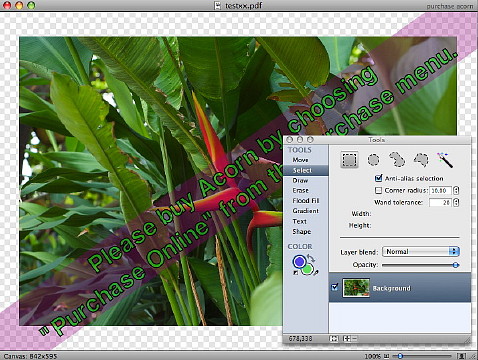
Task: Switch to the Move tool
Action: click(x=300, y=160)
